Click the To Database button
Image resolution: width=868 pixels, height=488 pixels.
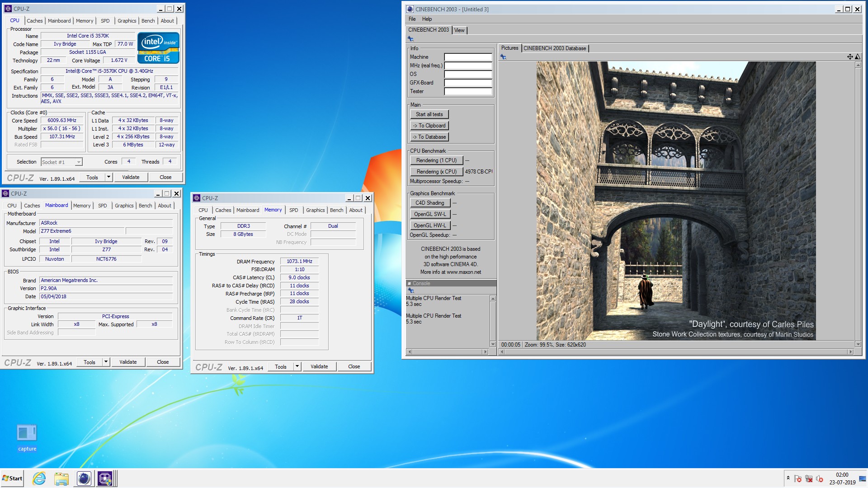(429, 137)
